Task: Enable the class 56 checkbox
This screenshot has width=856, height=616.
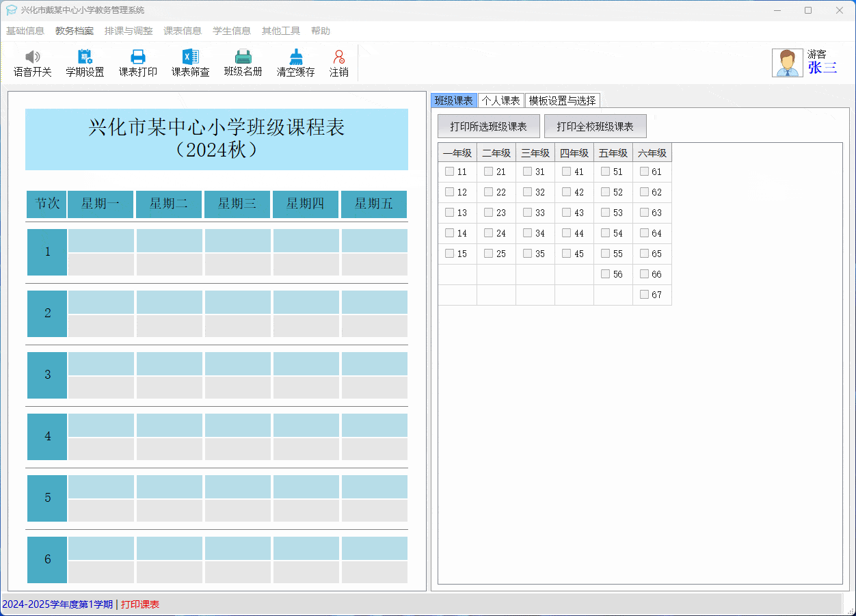Action: pos(605,274)
